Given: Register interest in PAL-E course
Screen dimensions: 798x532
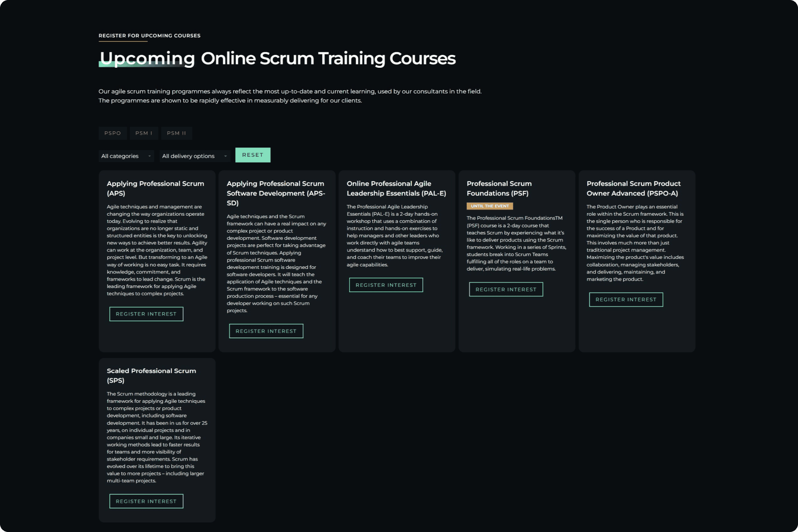Looking at the screenshot, I should (386, 285).
